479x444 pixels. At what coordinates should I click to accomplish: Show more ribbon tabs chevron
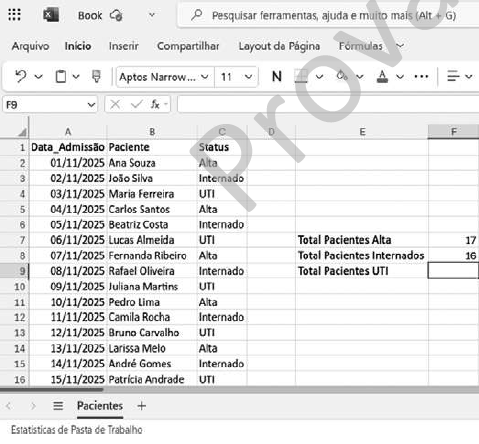pyautogui.click(x=400, y=46)
